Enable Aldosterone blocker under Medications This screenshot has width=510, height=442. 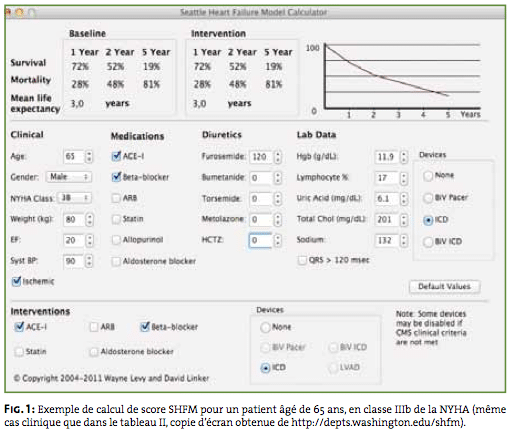tap(116, 261)
